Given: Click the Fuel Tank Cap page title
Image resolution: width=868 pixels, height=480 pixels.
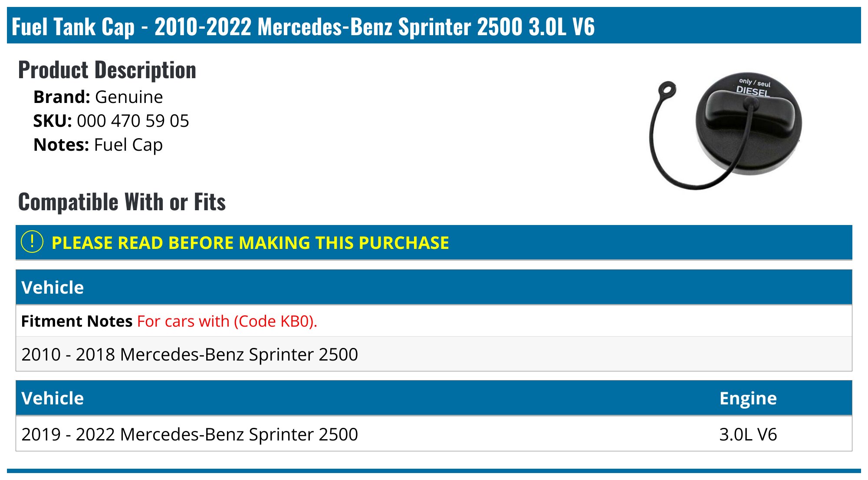Looking at the screenshot, I should 303,26.
